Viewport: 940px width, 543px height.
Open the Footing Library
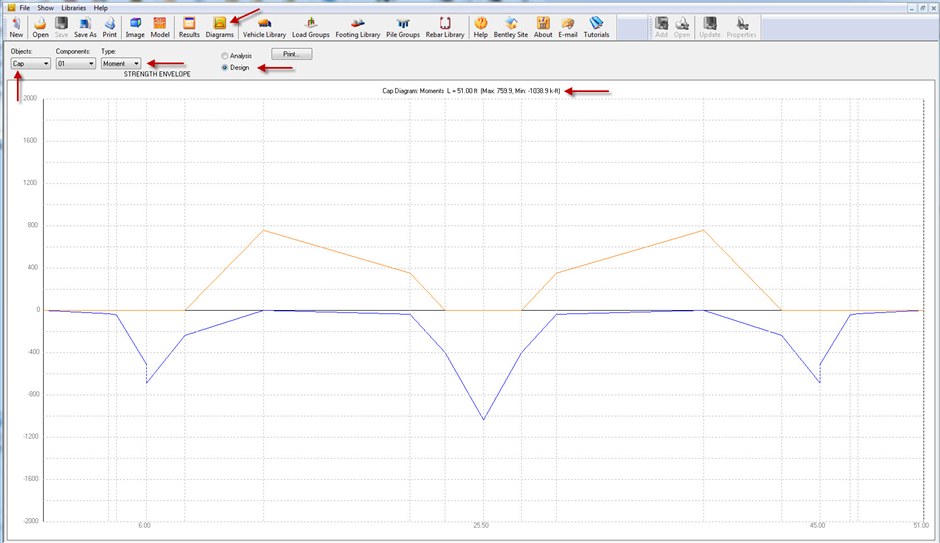click(357, 26)
